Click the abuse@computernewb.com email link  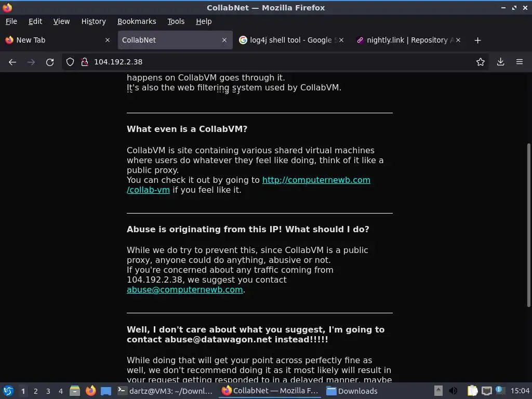click(x=184, y=290)
